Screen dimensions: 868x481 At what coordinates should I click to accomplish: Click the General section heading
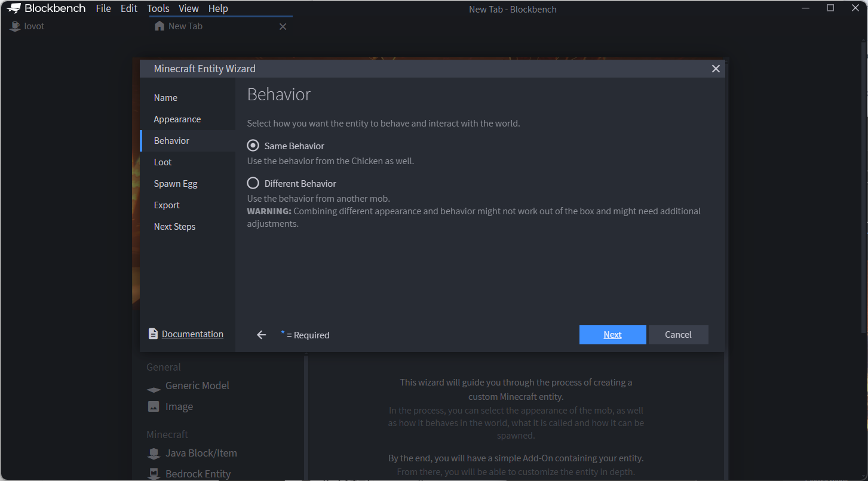tap(164, 367)
